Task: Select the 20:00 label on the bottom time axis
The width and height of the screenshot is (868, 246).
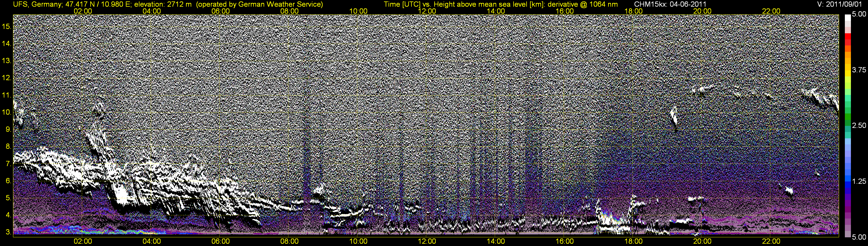Action: [702, 241]
